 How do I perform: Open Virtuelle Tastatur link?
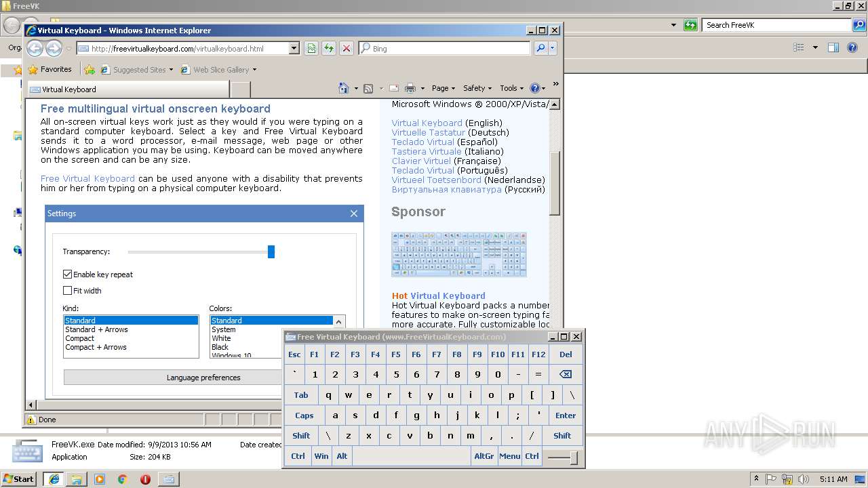[429, 132]
